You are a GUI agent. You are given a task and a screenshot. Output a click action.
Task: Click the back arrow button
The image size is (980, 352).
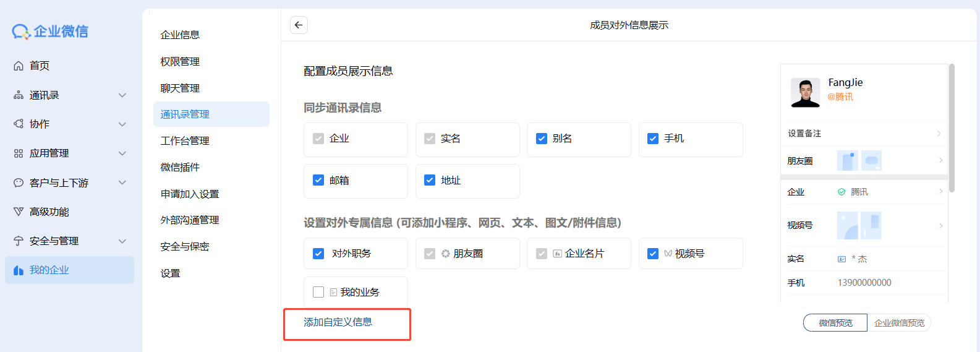point(299,25)
